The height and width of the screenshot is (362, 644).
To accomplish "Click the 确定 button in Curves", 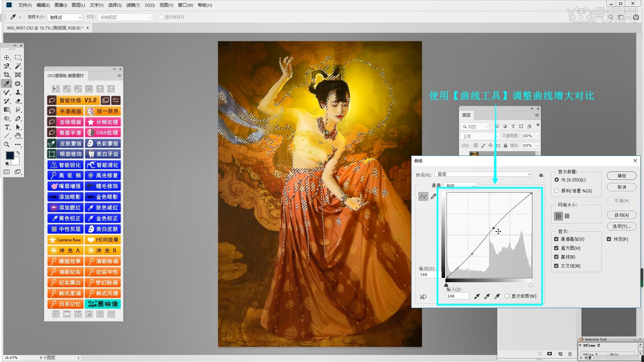I will [x=622, y=176].
